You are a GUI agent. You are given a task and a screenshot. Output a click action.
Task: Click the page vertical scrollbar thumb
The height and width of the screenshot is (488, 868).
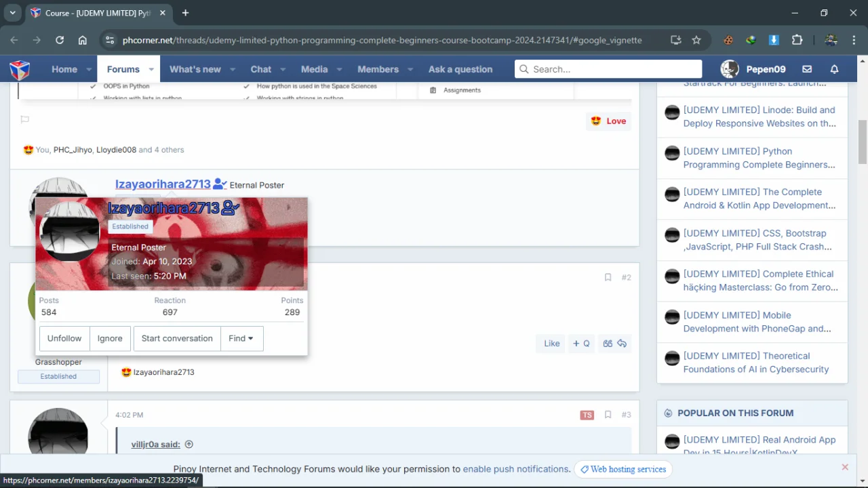(x=863, y=142)
